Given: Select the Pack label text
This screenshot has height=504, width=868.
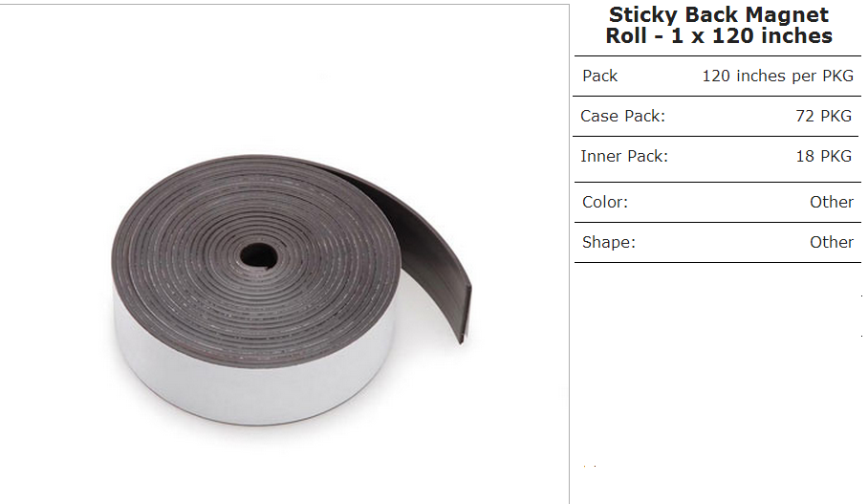Looking at the screenshot, I should pos(599,76).
